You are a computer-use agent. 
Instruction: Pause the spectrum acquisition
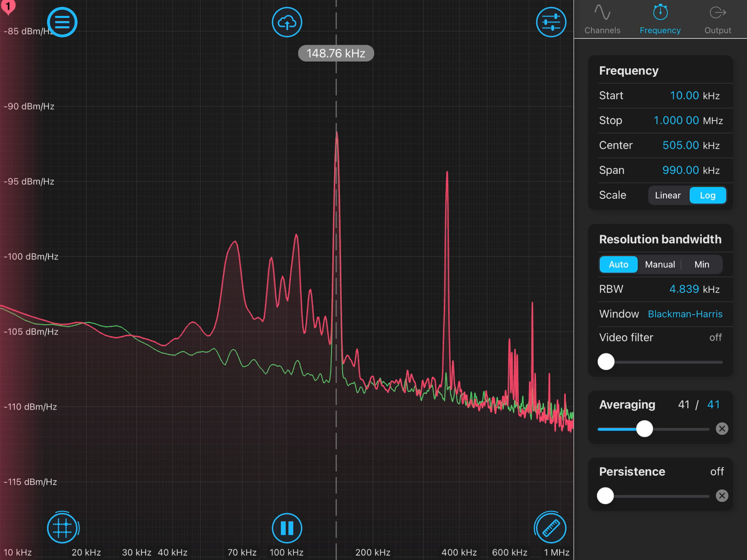coord(287,528)
